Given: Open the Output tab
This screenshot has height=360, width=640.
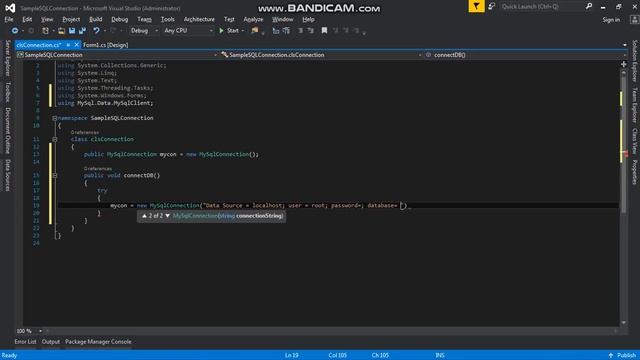Looking at the screenshot, I should click(x=51, y=342).
